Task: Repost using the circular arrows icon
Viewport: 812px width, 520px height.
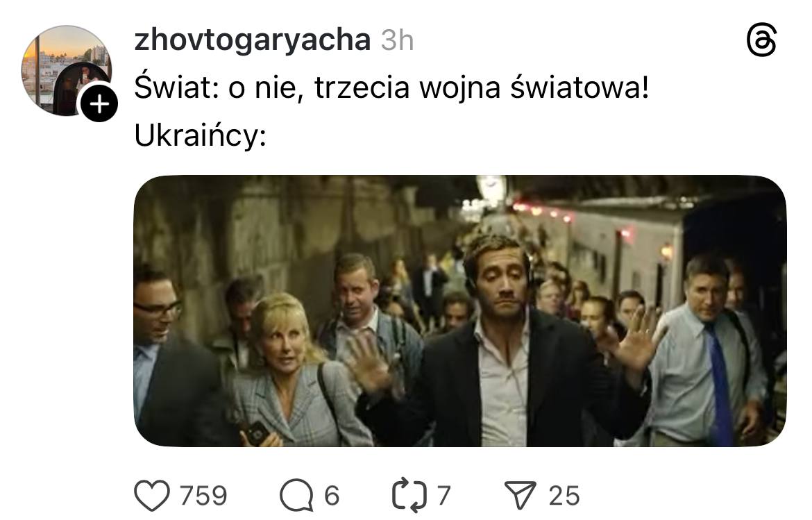Action: [409, 496]
